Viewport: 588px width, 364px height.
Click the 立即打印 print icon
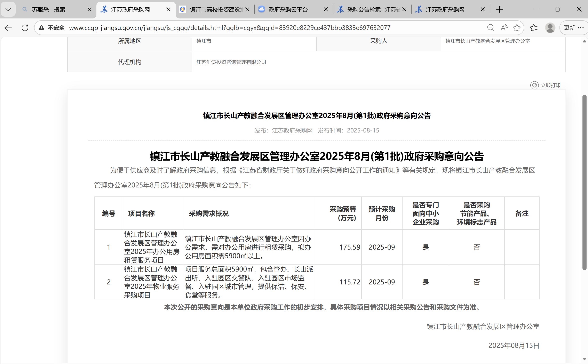534,85
